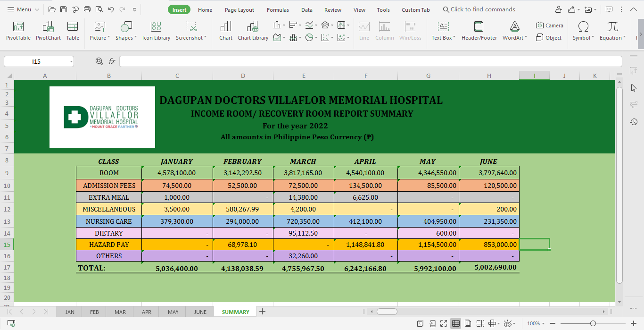Select the HAZARD PAY cell
This screenshot has height=330, width=644.
click(109, 245)
